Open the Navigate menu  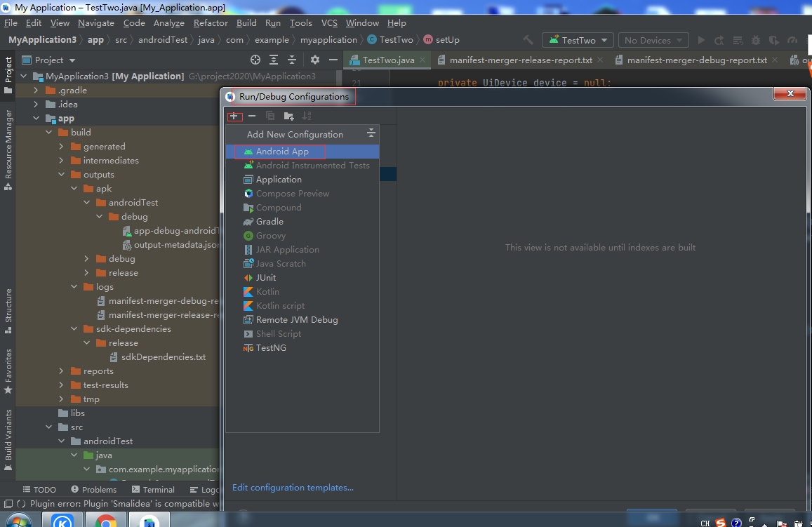(x=96, y=22)
